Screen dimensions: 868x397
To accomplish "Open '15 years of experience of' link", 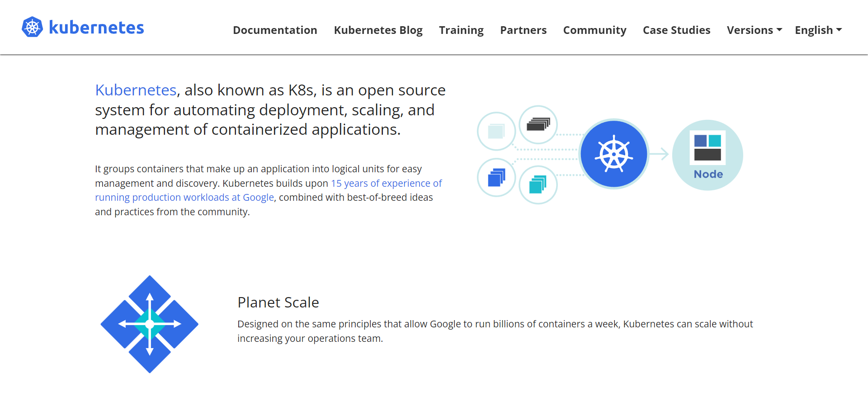I will (387, 183).
